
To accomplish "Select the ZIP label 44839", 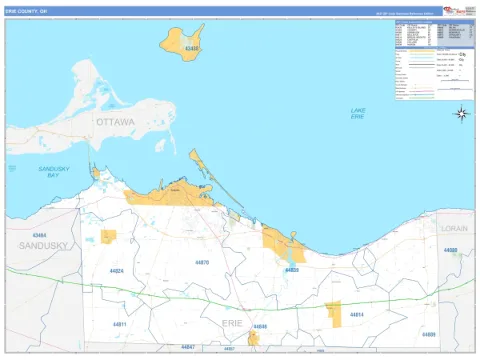I will coord(292,270).
